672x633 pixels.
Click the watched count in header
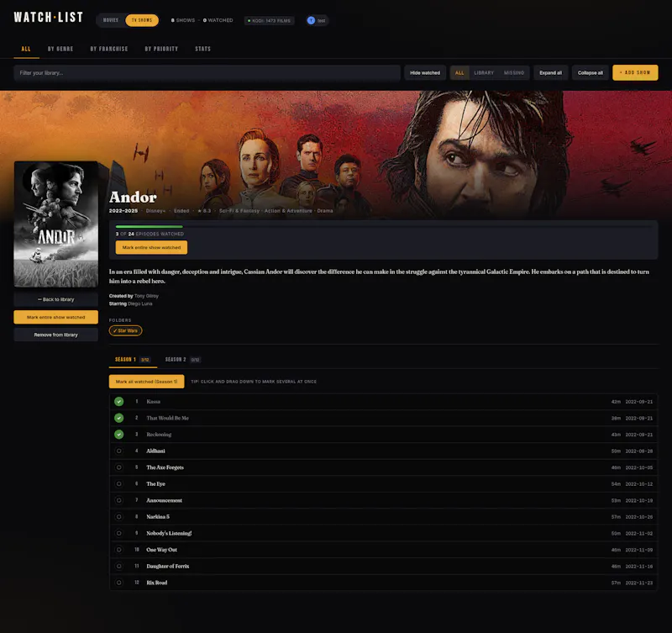[218, 20]
